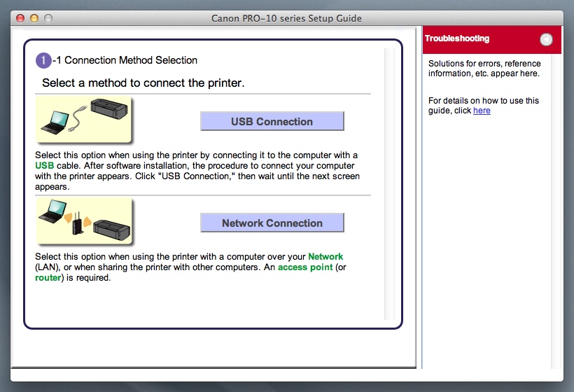Click the Connection Method Selection heading
Viewport: 574px width, 392px height.
pyautogui.click(x=131, y=60)
